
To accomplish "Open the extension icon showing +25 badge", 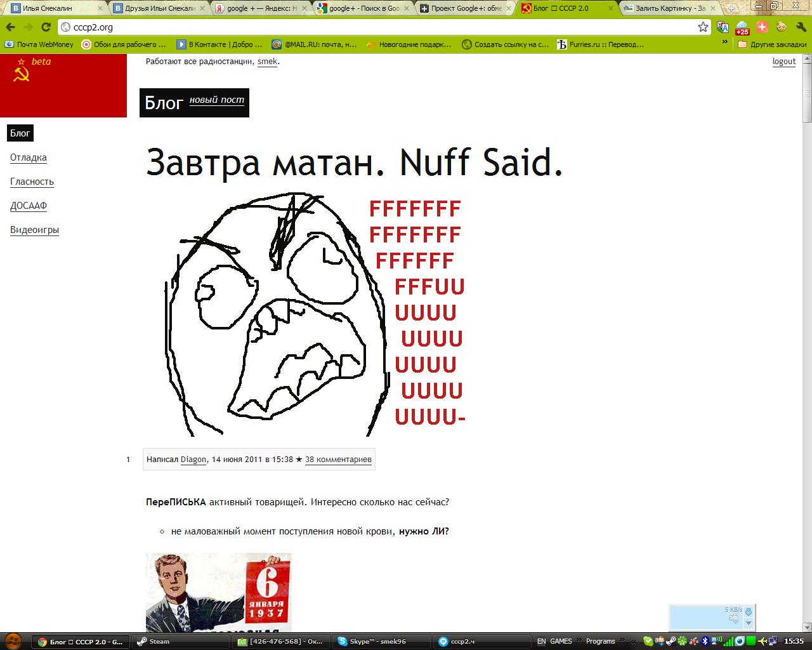I will tap(742, 27).
